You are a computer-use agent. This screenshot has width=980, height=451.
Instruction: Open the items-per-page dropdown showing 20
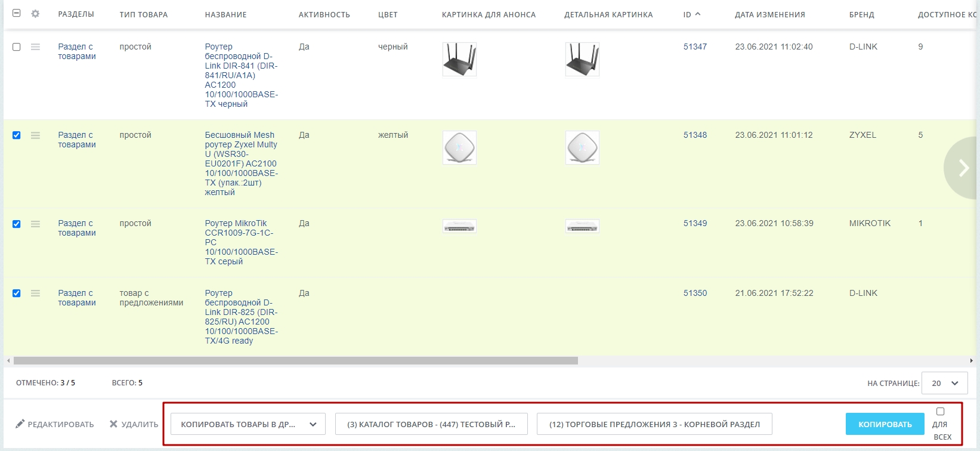944,383
